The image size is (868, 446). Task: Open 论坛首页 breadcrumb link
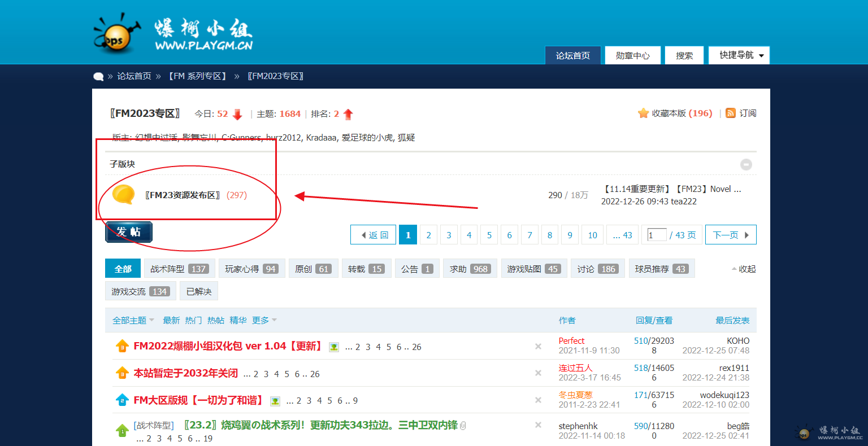pos(134,76)
